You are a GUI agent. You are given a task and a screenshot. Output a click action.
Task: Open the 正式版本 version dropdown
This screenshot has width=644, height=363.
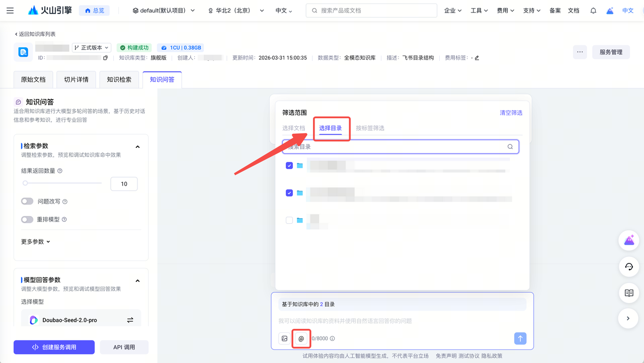pyautogui.click(x=92, y=48)
